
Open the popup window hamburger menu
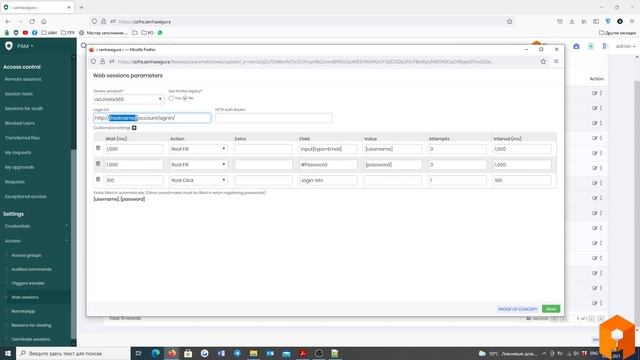pos(556,61)
